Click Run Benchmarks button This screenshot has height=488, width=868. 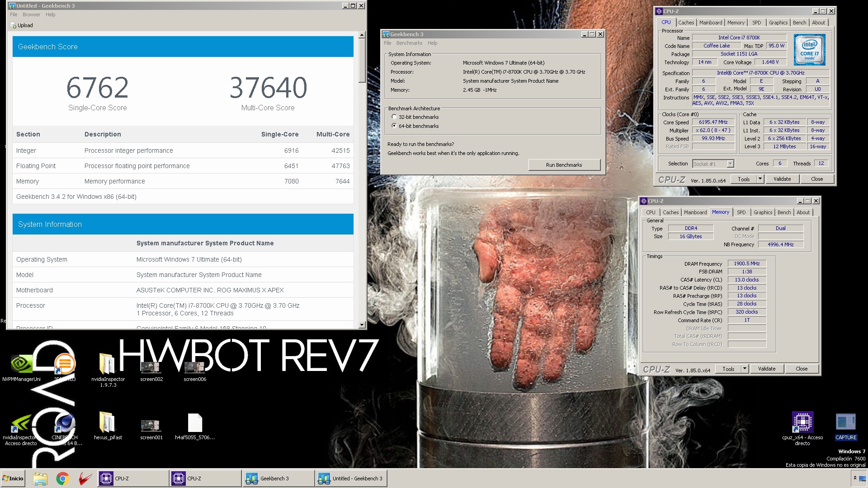point(564,165)
